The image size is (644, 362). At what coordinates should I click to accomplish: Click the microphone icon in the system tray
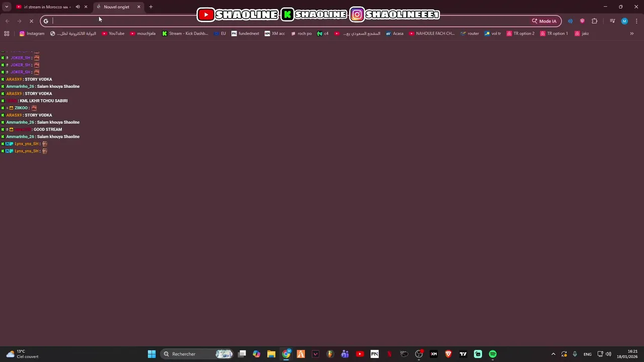coord(575,354)
